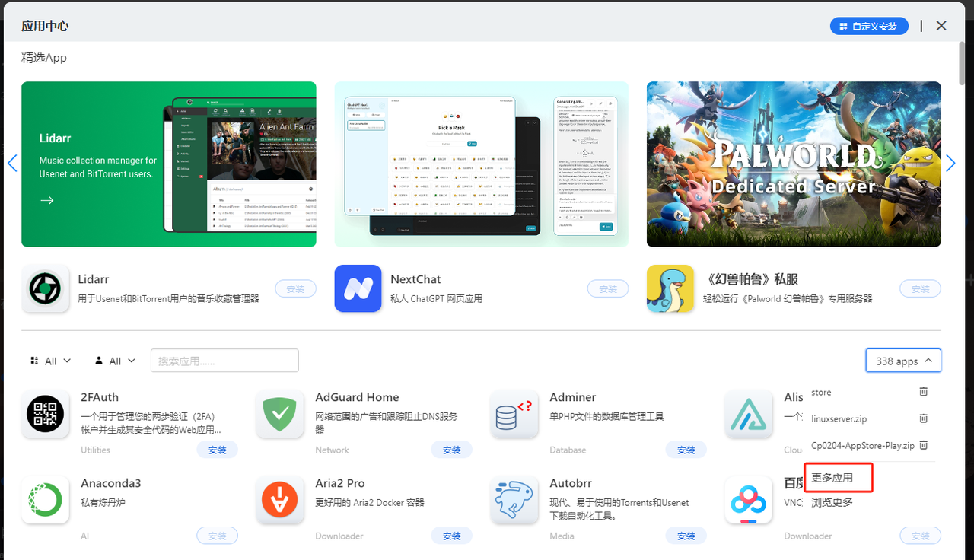Open the Aria2 Pro app icon

279,500
